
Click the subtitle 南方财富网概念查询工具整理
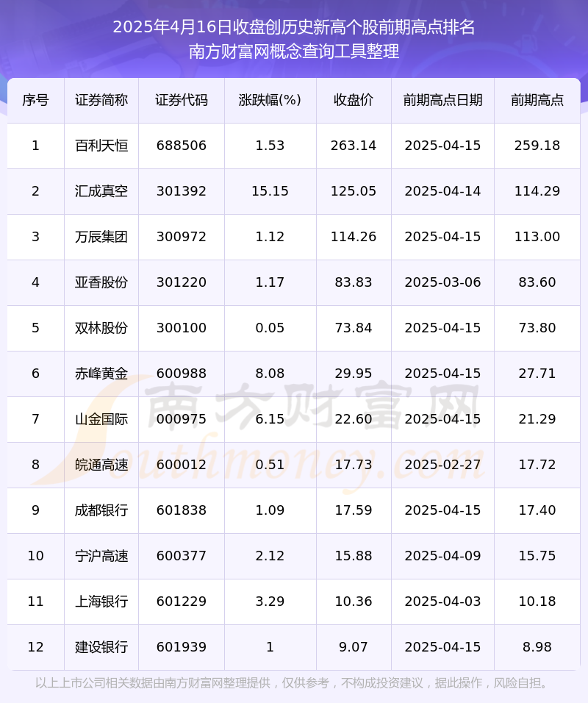pos(294,51)
